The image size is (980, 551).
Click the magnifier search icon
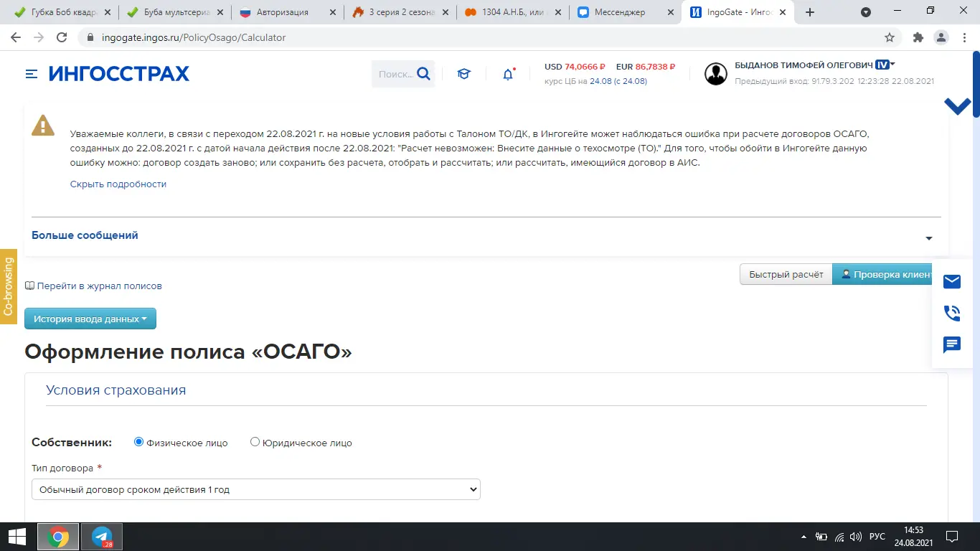pos(423,73)
